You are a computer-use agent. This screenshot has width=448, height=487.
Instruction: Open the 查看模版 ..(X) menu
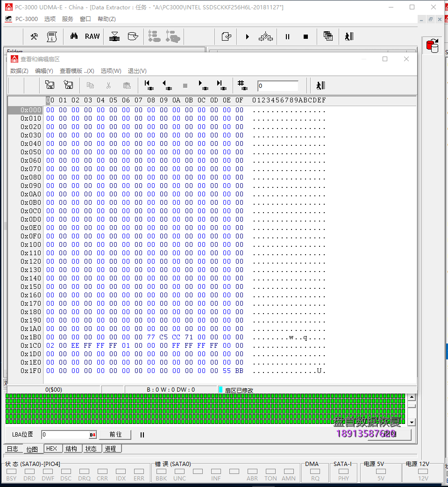pos(77,71)
